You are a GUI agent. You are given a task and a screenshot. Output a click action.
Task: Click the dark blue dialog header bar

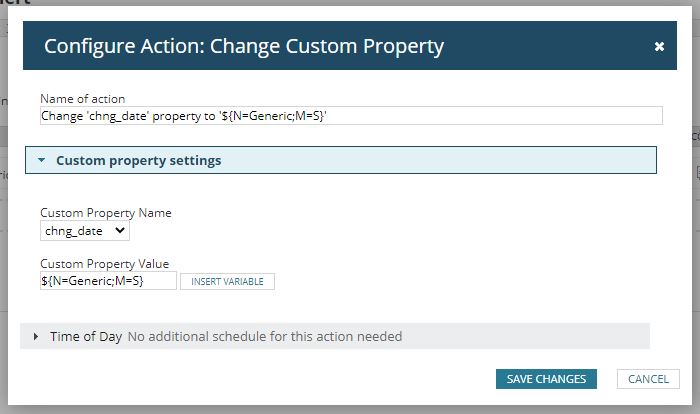click(550, 46)
